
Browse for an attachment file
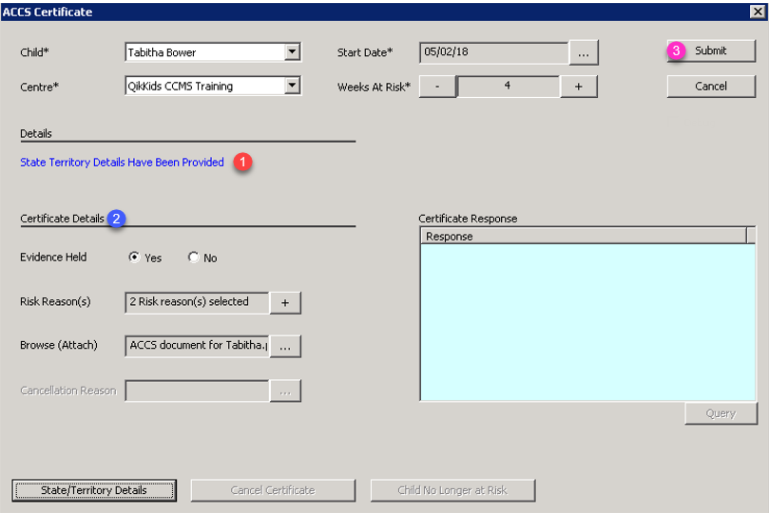[x=284, y=346]
